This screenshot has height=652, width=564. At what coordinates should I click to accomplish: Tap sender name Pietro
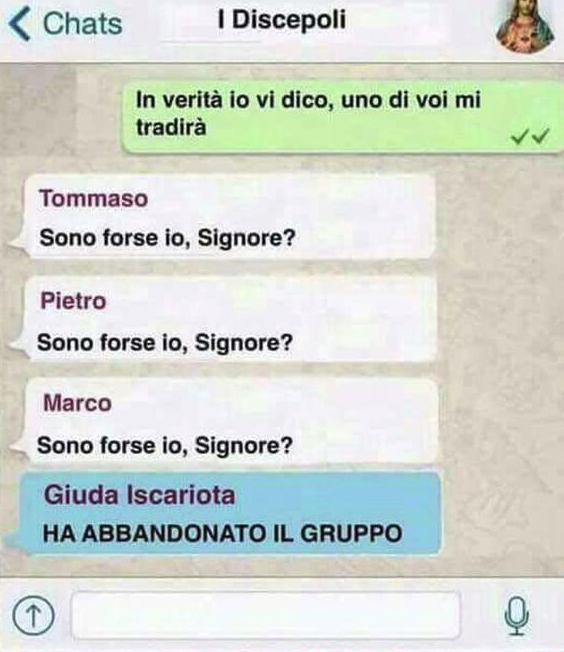click(73, 301)
